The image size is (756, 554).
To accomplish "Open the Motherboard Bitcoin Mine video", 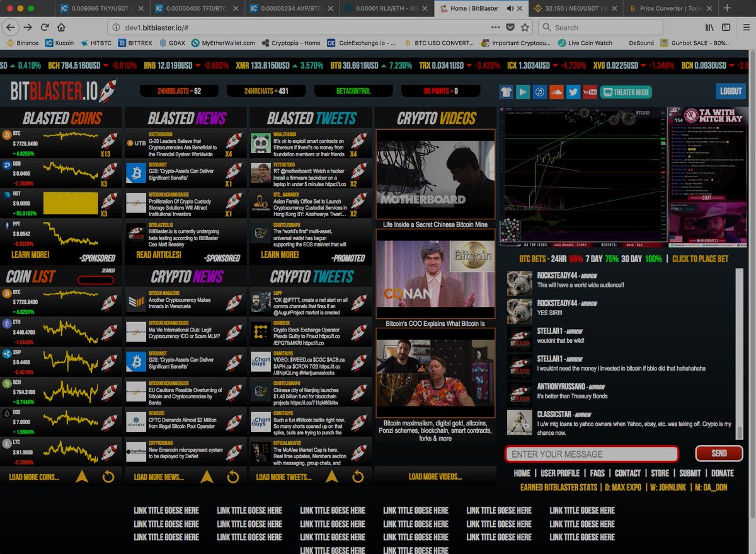I will pyautogui.click(x=435, y=175).
